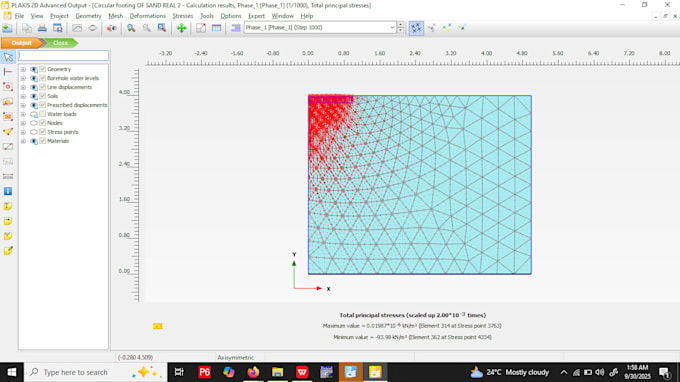Uncheck the Line displacements checkbox
The height and width of the screenshot is (382, 680).
pos(42,87)
